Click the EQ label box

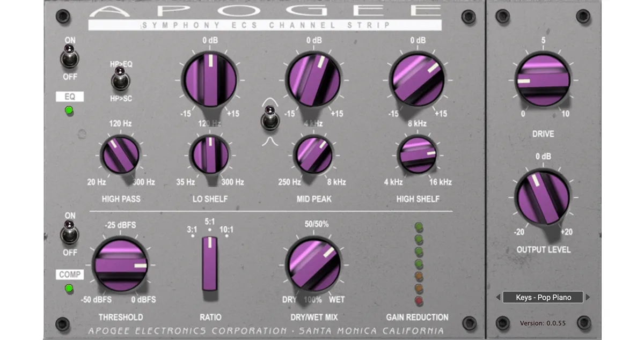69,97
